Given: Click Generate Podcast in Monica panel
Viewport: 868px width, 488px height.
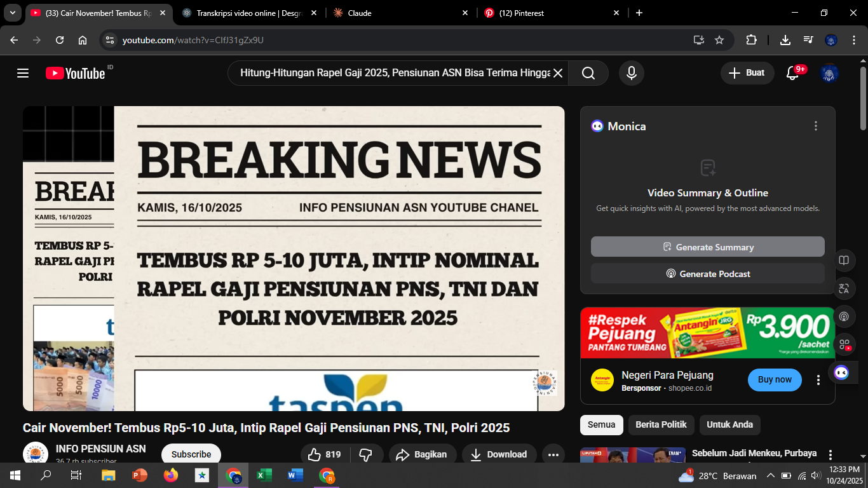Looking at the screenshot, I should [708, 274].
